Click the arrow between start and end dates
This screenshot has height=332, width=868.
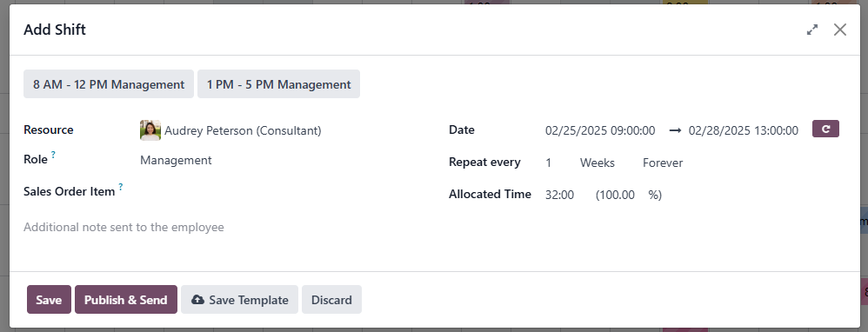point(674,130)
